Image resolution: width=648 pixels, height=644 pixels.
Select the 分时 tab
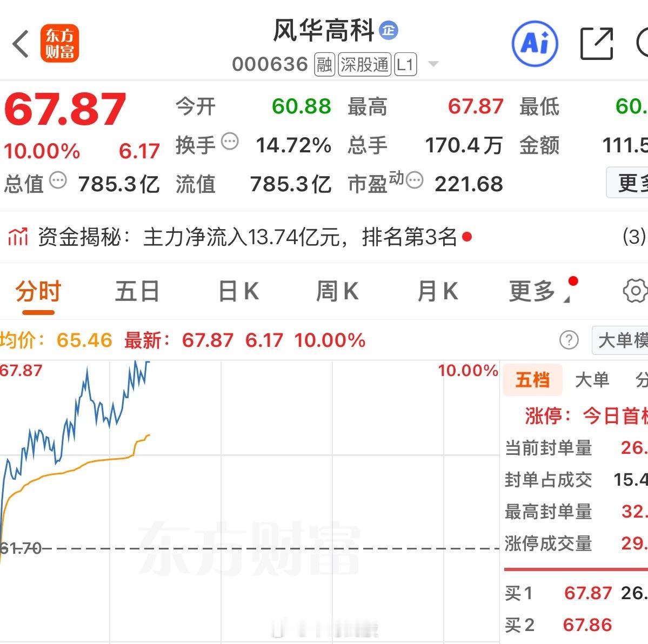tap(38, 291)
